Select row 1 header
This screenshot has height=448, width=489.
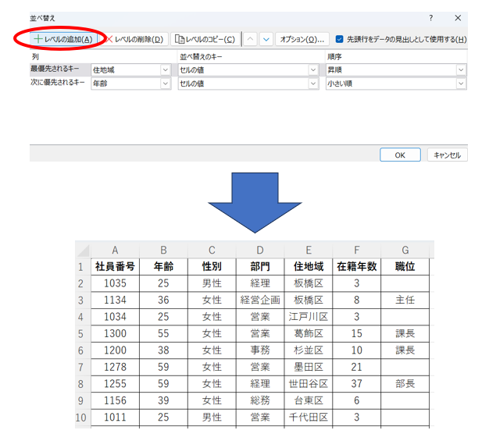pyautogui.click(x=83, y=267)
